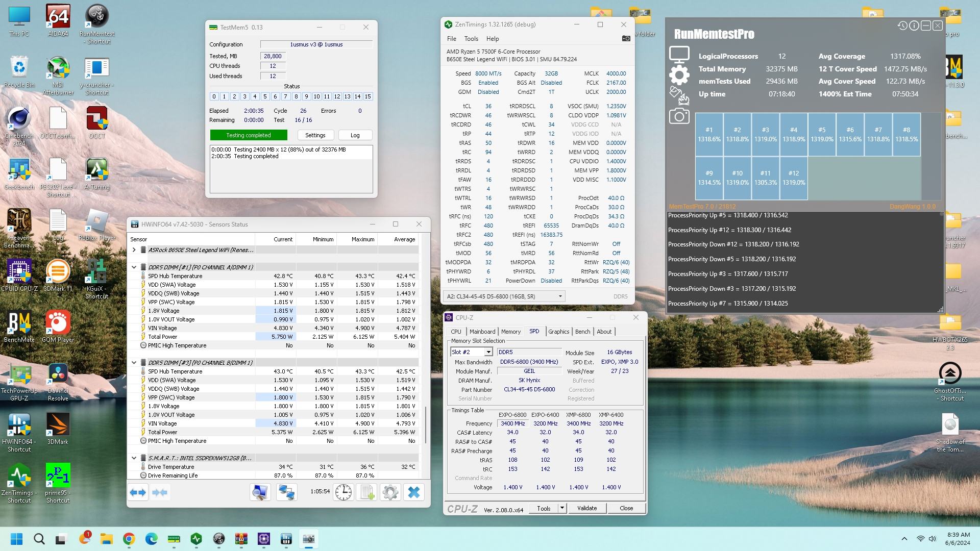Open TechPowerUp GPU-Z desktop icon

tap(19, 382)
